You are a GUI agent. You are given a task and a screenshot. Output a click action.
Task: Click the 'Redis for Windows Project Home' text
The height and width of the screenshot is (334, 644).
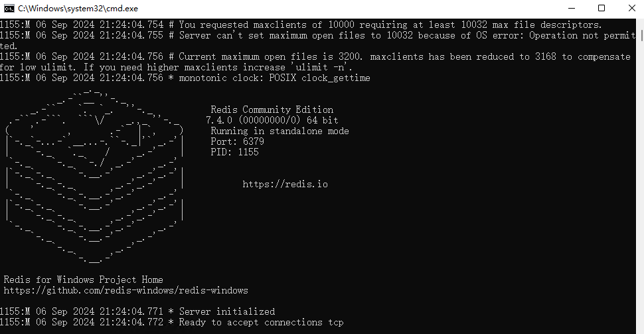pos(84,280)
